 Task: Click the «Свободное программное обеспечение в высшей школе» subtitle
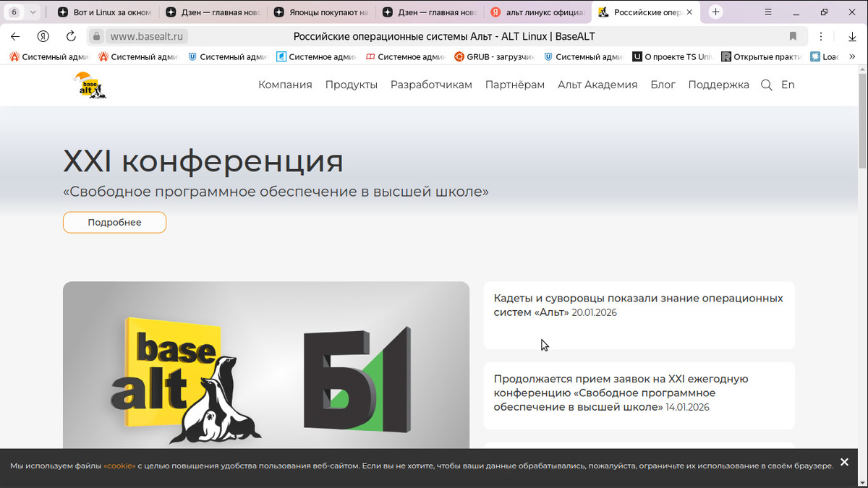pyautogui.click(x=276, y=192)
